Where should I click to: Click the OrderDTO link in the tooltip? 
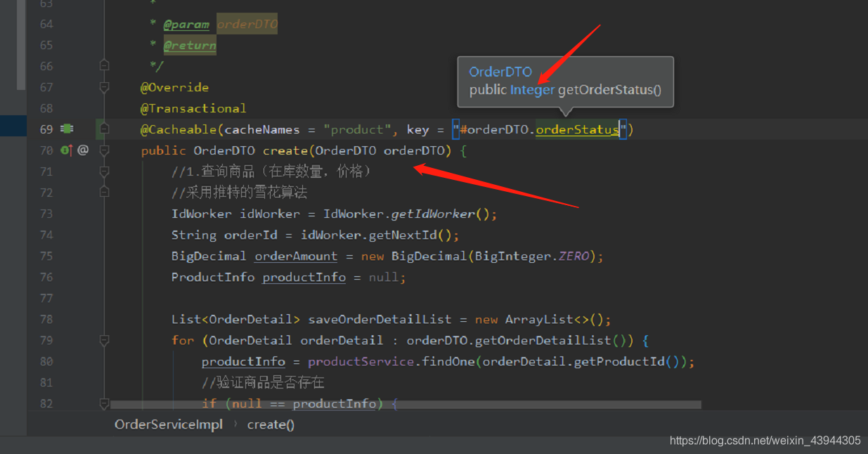click(500, 72)
